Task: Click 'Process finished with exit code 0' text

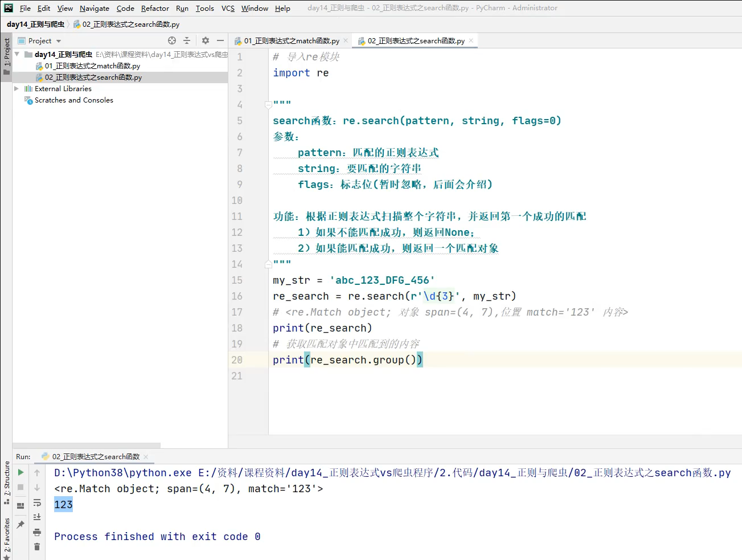Action: (x=157, y=536)
